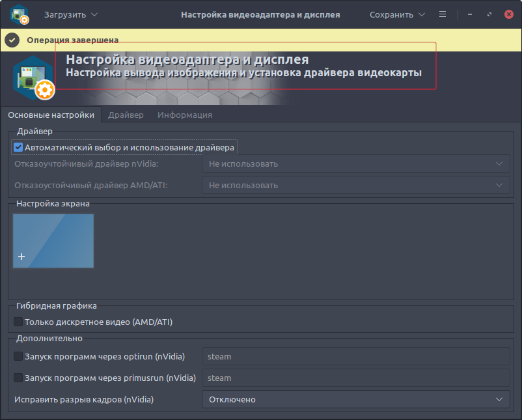Maximize the window

pos(489,14)
